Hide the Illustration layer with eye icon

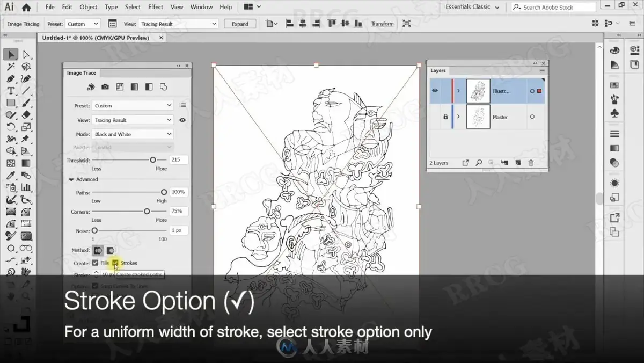435,91
